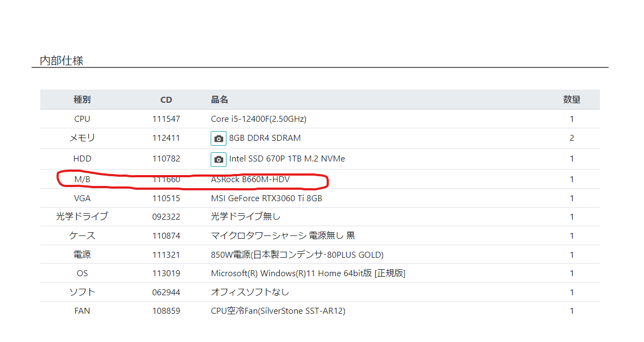This screenshot has height=342, width=644.
Task: Select code 110782
Action: point(166,159)
